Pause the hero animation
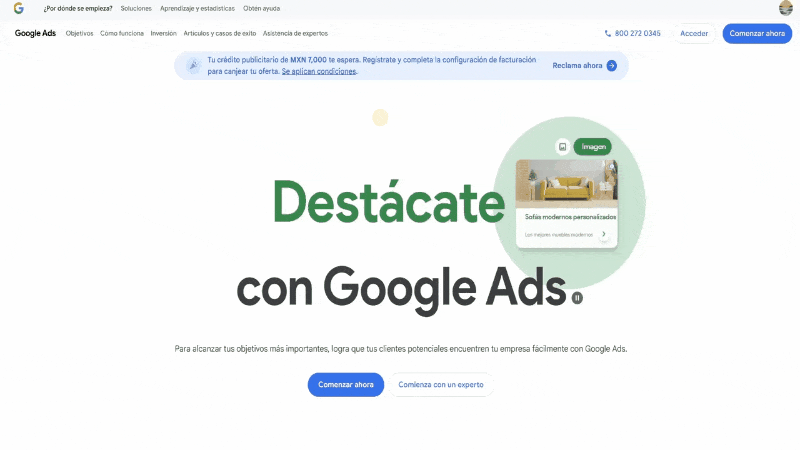The height and width of the screenshot is (450, 800). [x=577, y=297]
